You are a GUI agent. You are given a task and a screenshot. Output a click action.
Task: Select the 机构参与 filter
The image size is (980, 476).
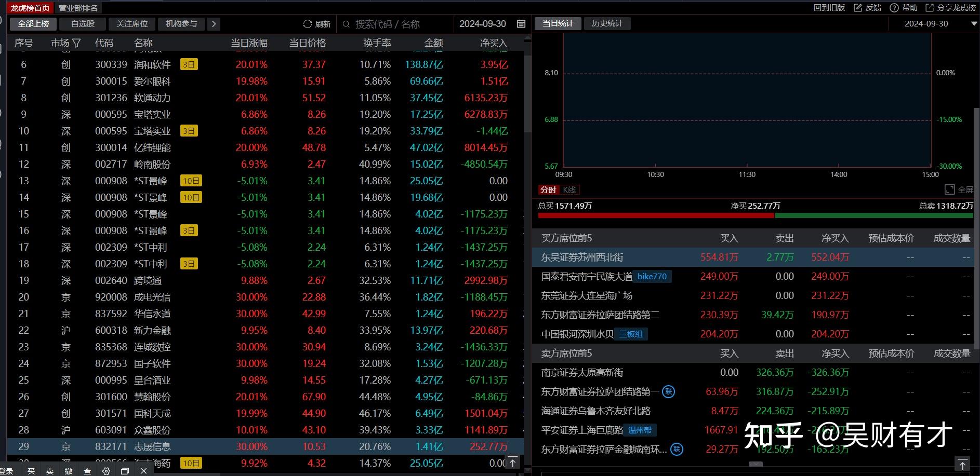click(x=181, y=24)
